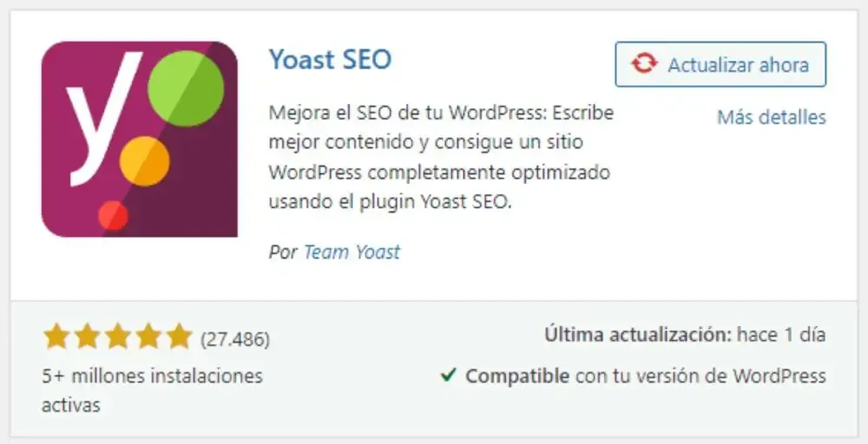This screenshot has width=868, height=444.
Task: Click the 5+ millones instalaciones activas text
Action: click(x=152, y=390)
